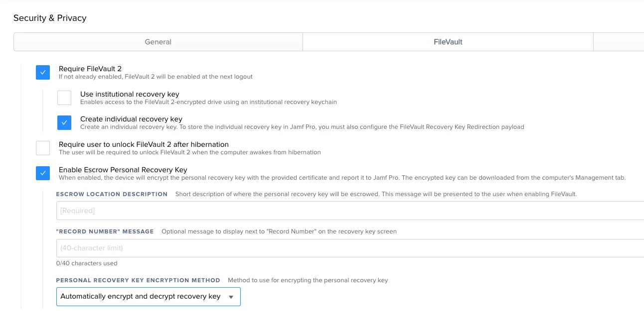Click the Security & Privacy heading
The width and height of the screenshot is (644, 332).
(x=50, y=18)
